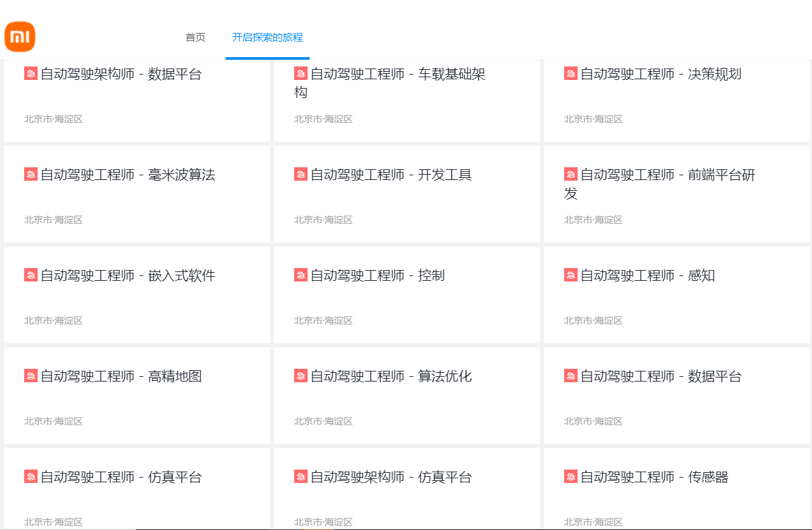The image size is (812, 530).
Task: Open the 首页 tab
Action: 195,38
